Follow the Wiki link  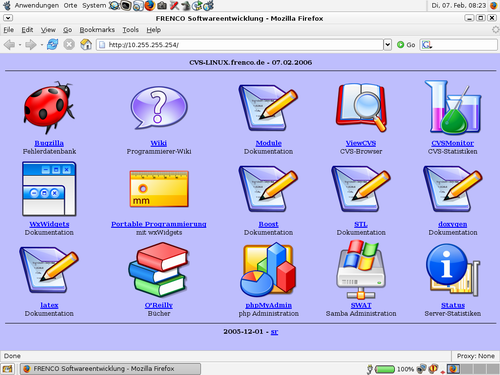coord(159,143)
